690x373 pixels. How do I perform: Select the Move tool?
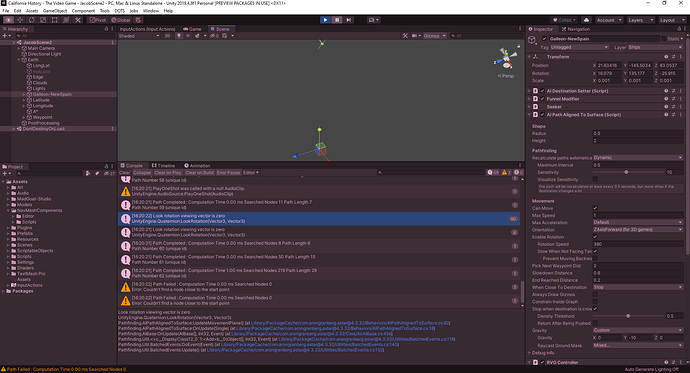(x=20, y=20)
